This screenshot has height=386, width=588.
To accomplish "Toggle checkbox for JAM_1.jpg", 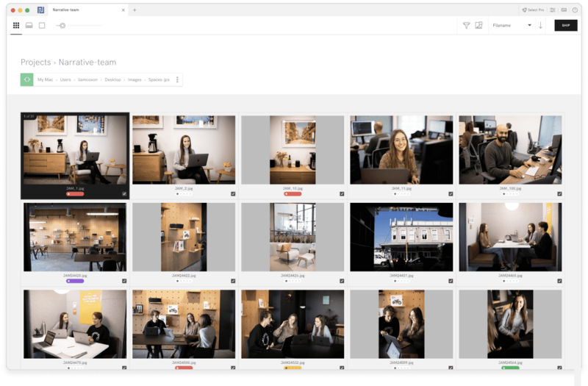I will pyautogui.click(x=124, y=194).
